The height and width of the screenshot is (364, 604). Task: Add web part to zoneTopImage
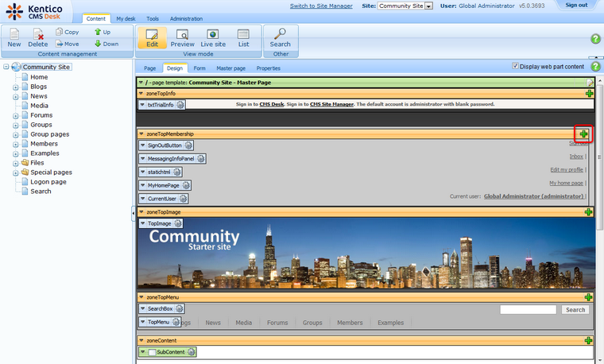[588, 212]
